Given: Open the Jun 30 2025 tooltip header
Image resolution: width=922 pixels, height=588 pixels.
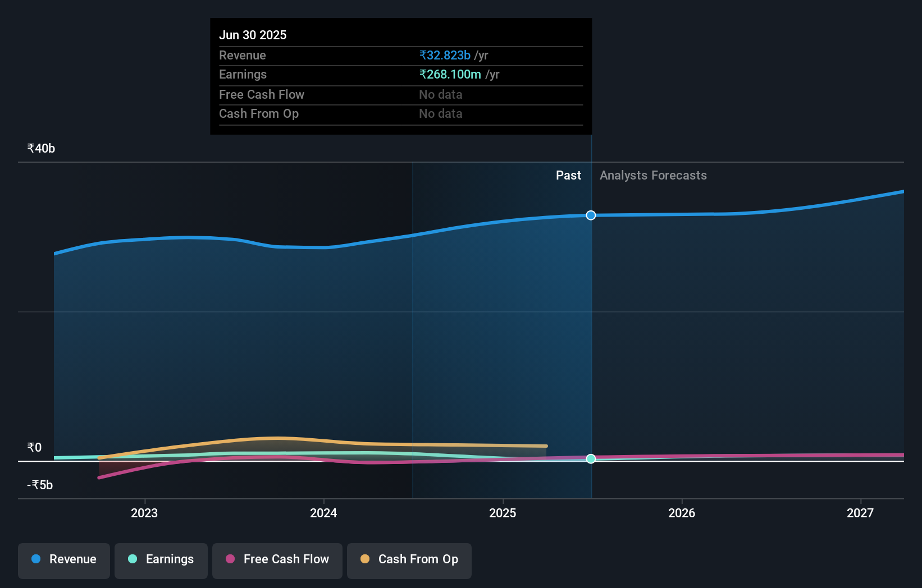Looking at the screenshot, I should coord(253,35).
